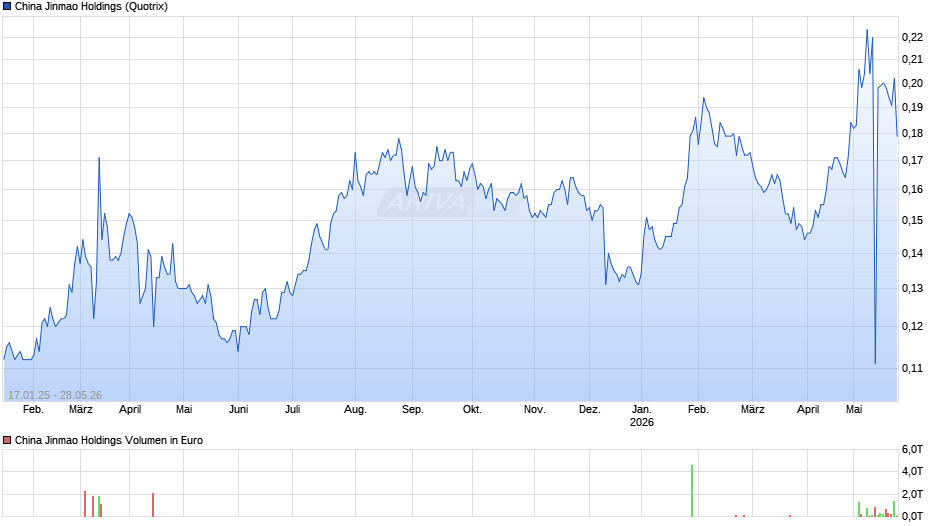Click the 6,0T volume axis value
Viewport: 940px width, 526px height.
tap(912, 449)
